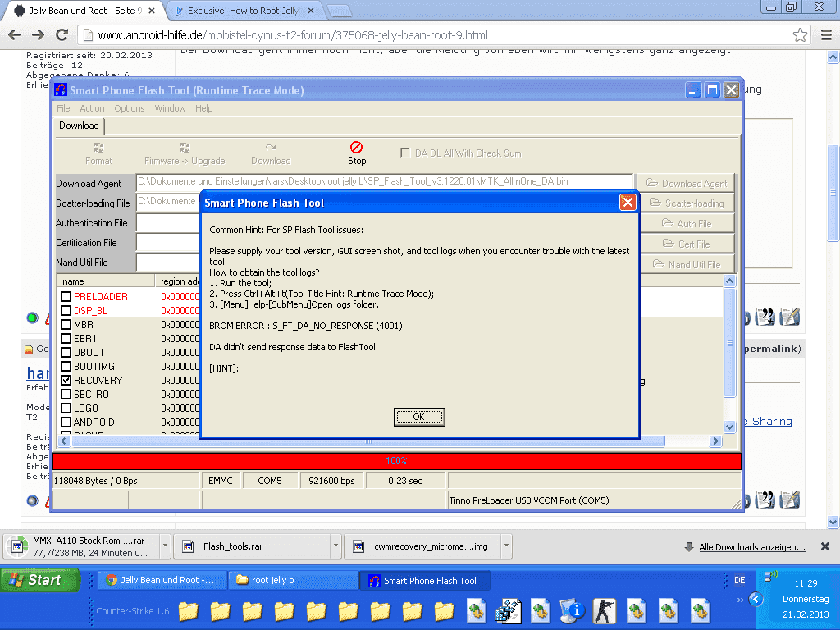Check the MBR partition checkbox
This screenshot has height=630, width=840.
66,324
